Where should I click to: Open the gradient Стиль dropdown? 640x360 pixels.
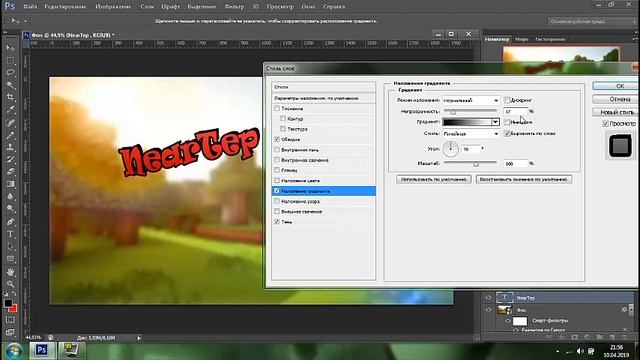pyautogui.click(x=471, y=133)
